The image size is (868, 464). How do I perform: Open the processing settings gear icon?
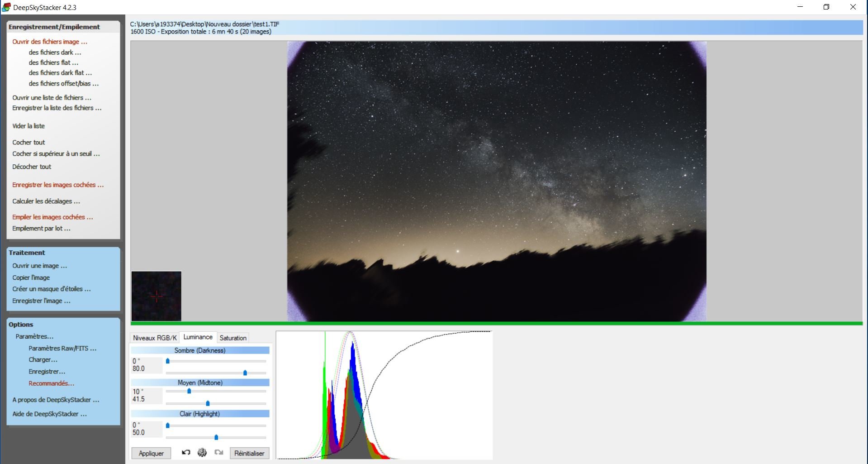click(202, 452)
